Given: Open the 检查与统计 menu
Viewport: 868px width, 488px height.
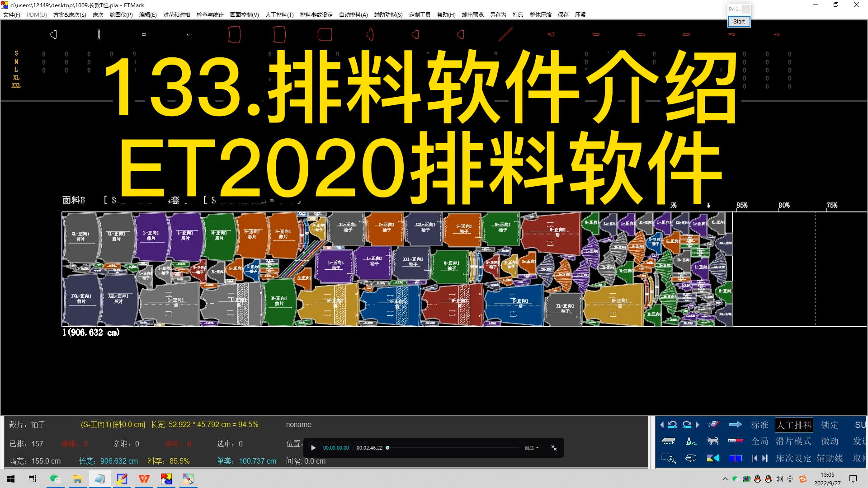Looking at the screenshot, I should [210, 14].
